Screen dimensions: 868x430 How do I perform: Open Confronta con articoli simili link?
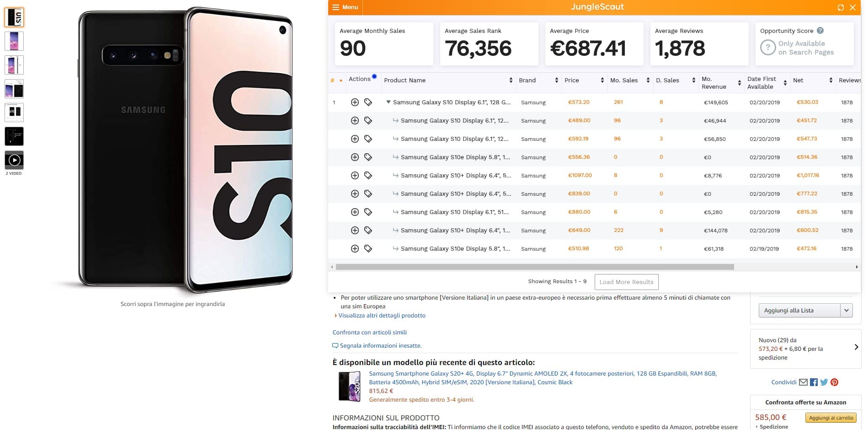pos(369,333)
